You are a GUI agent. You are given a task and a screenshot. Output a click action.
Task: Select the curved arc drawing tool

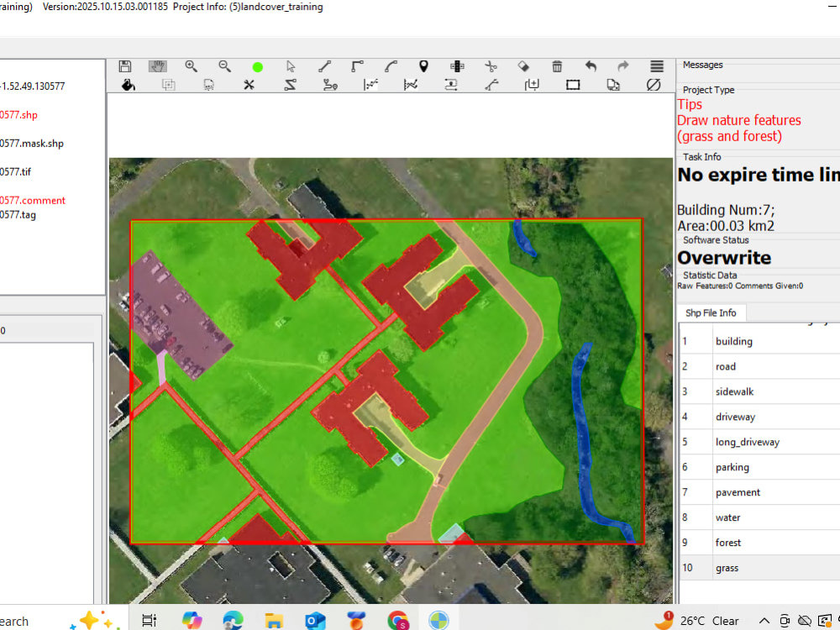[391, 66]
